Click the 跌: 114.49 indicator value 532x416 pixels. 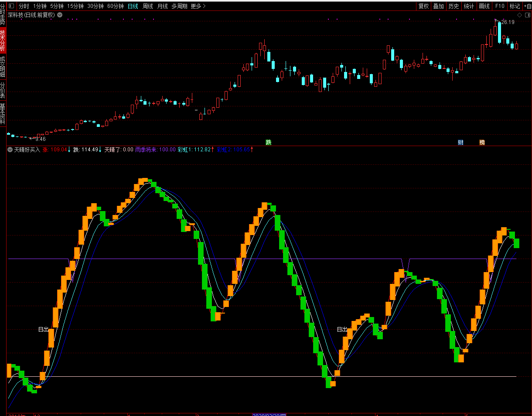(87, 150)
